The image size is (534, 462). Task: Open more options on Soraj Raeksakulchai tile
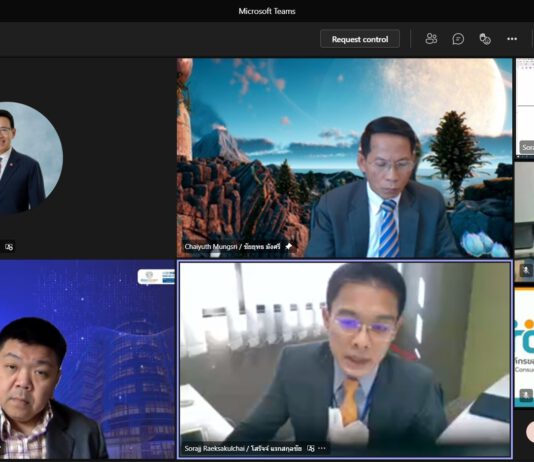321,448
